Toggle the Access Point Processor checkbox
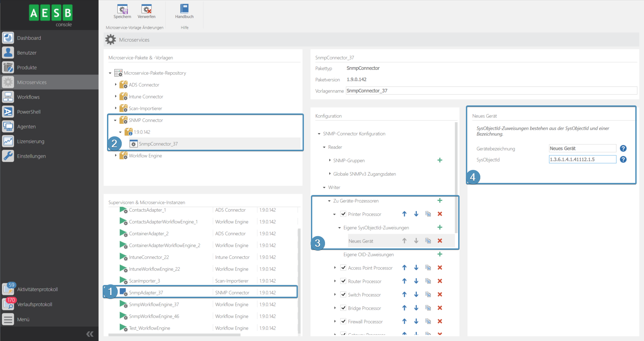 point(343,267)
